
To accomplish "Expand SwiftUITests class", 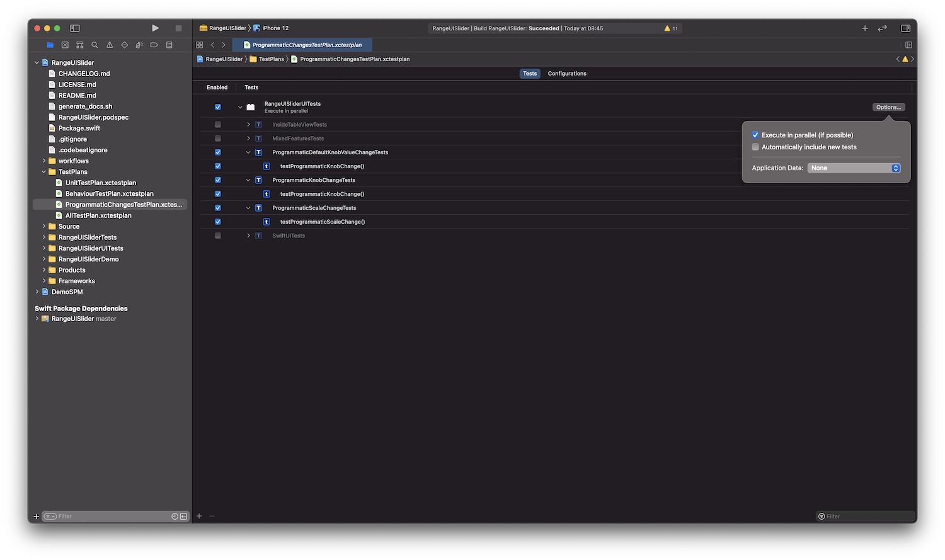I will [248, 236].
